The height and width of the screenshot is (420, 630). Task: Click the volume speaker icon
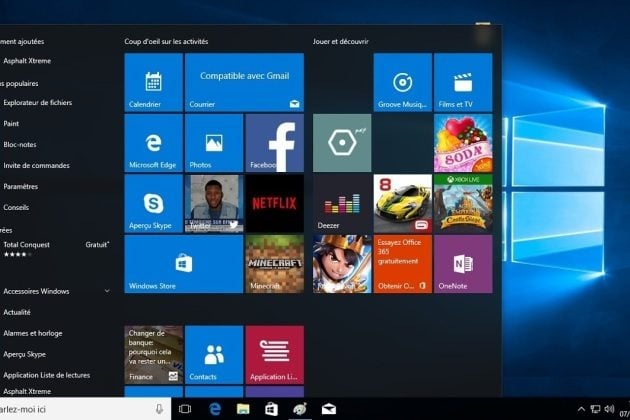pyautogui.click(x=609, y=409)
